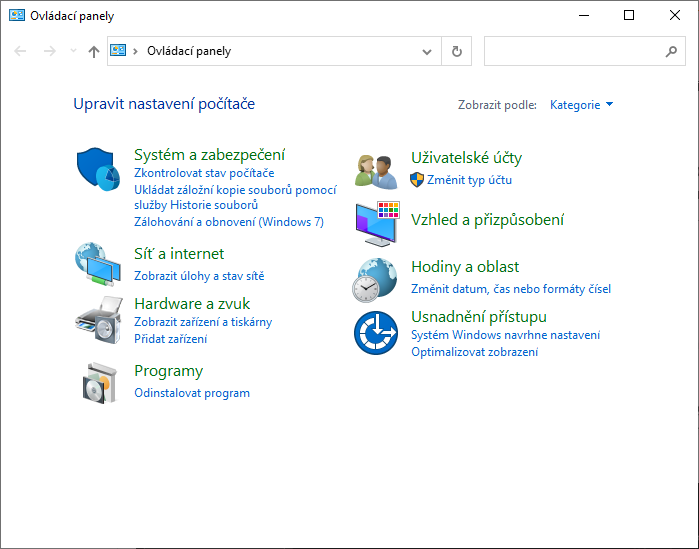This screenshot has height=549, width=699.
Task: Open the Hodiny a oblast category
Action: click(465, 266)
